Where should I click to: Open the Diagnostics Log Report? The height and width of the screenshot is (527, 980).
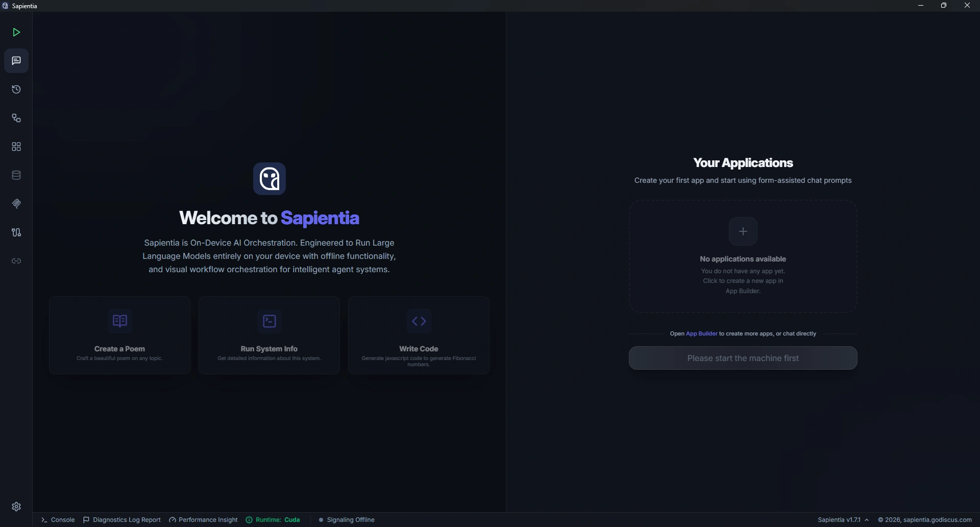(121, 519)
